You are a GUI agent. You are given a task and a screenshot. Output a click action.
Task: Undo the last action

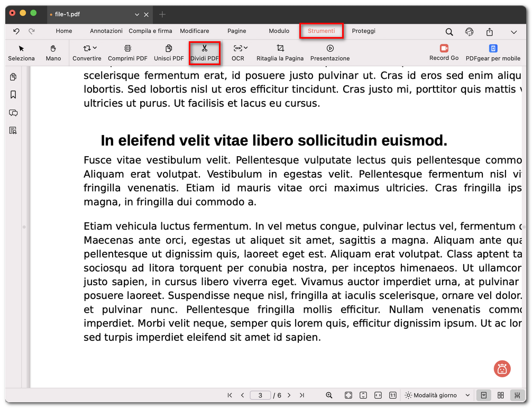[x=16, y=31]
